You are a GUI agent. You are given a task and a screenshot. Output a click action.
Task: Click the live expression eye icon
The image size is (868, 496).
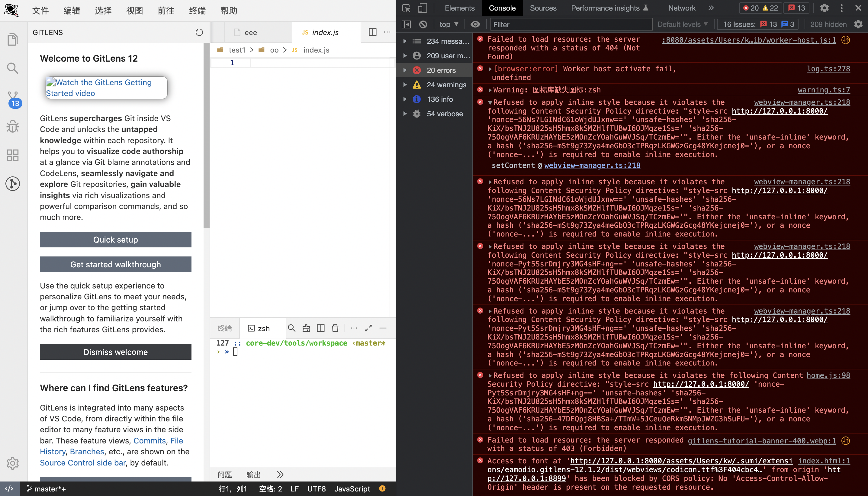tap(475, 24)
